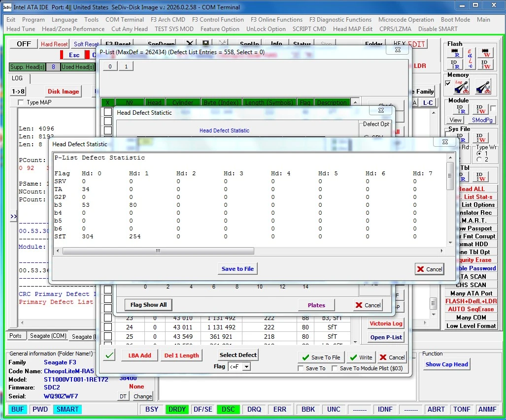Select Type Wr radio option 2
The width and height of the screenshot is (506, 420).
pos(479,160)
